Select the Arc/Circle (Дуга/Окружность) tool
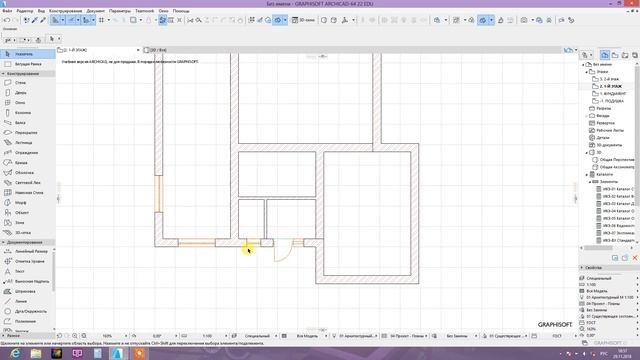Image resolution: width=640 pixels, height=360 pixels. [26, 311]
